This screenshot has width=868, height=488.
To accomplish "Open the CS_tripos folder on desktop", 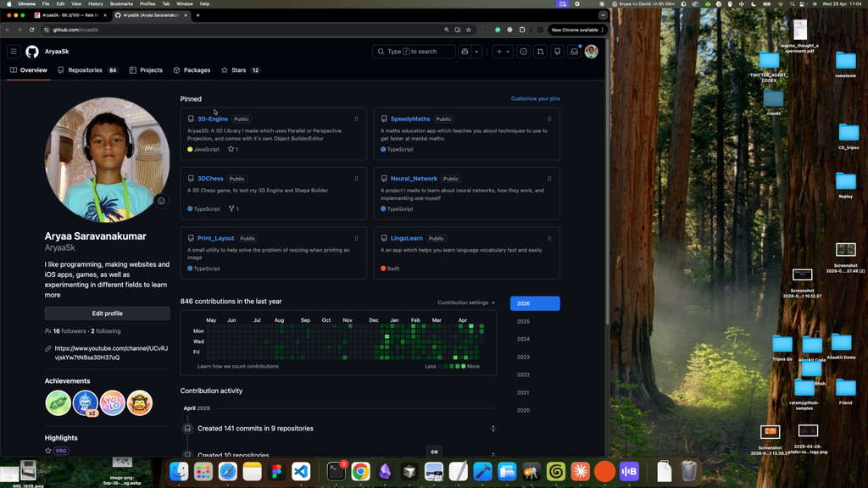I will tap(848, 136).
